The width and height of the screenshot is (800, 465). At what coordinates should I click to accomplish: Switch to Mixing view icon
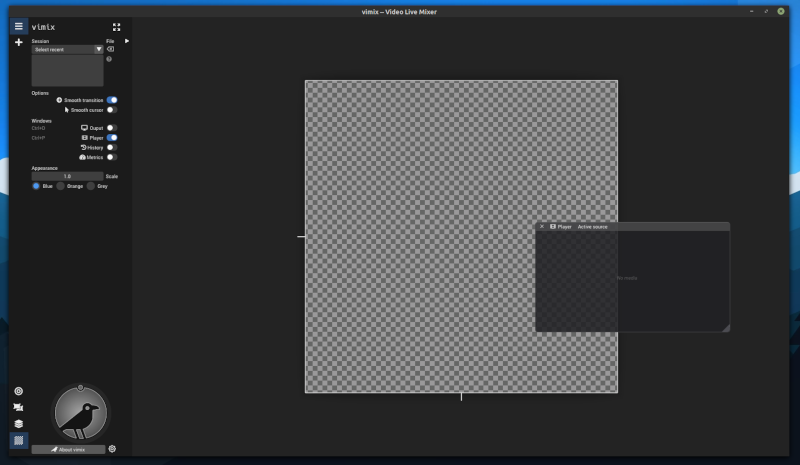pyautogui.click(x=18, y=391)
